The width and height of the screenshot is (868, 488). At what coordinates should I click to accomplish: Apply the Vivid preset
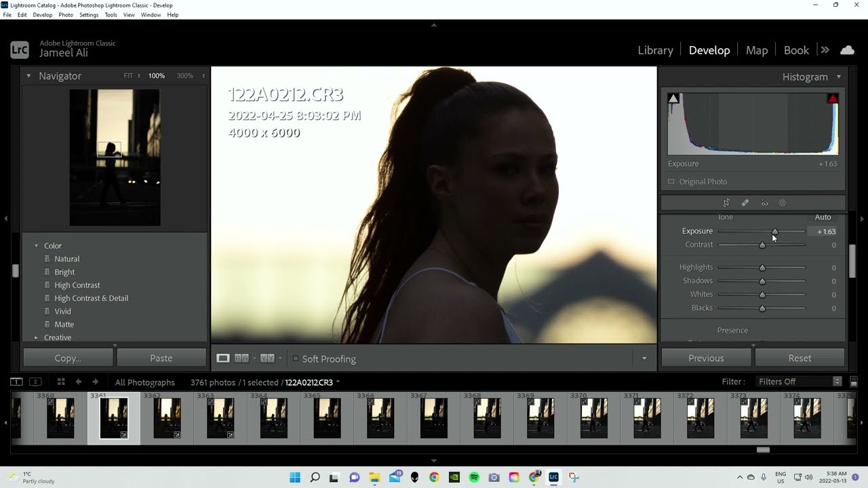click(x=63, y=311)
